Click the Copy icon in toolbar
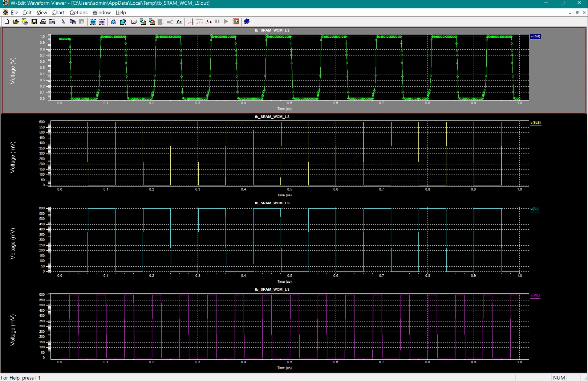This screenshot has height=381, width=588. point(72,22)
